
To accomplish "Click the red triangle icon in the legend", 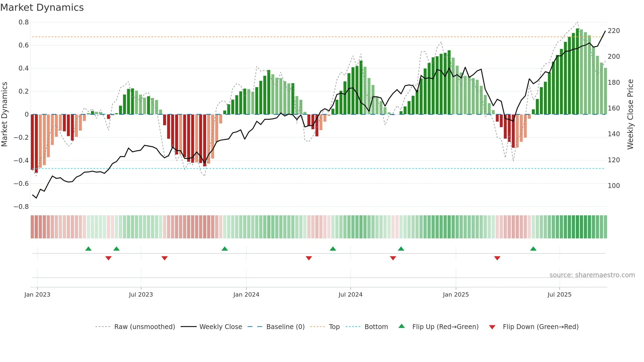I will click(492, 327).
